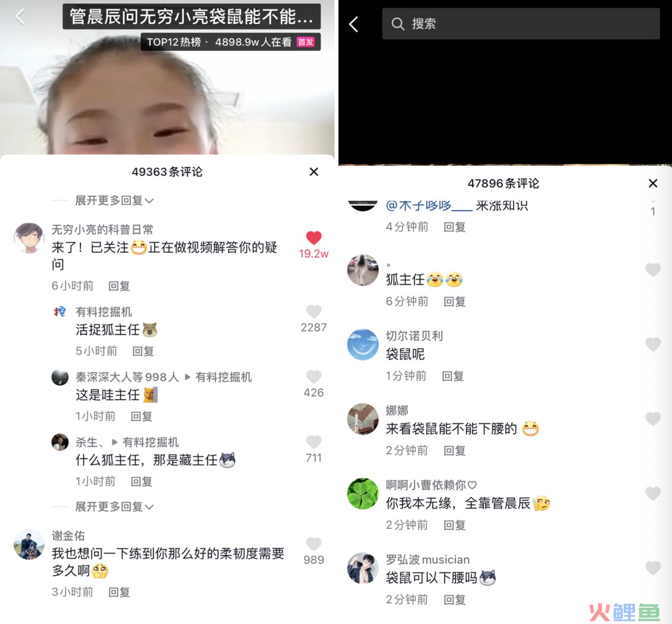672x624 pixels.
Task: Open 切尔诺贝利's blue smiley avatar
Action: click(x=363, y=345)
